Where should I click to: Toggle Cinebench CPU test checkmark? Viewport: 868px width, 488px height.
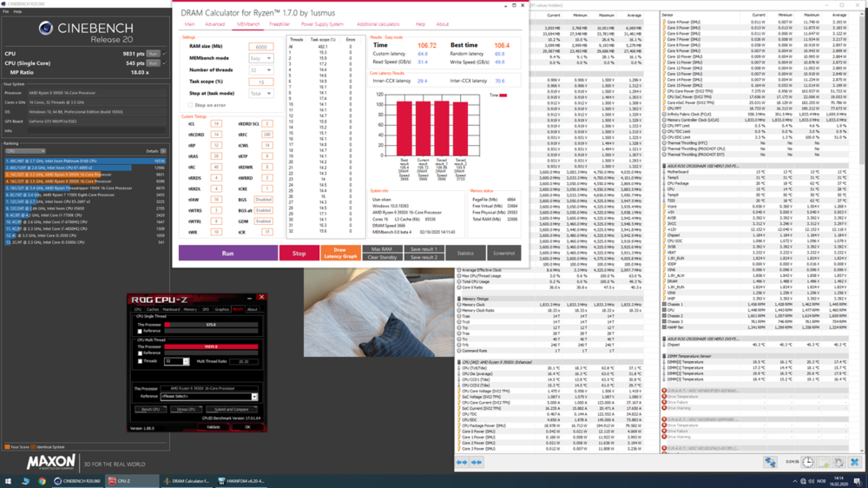point(164,54)
